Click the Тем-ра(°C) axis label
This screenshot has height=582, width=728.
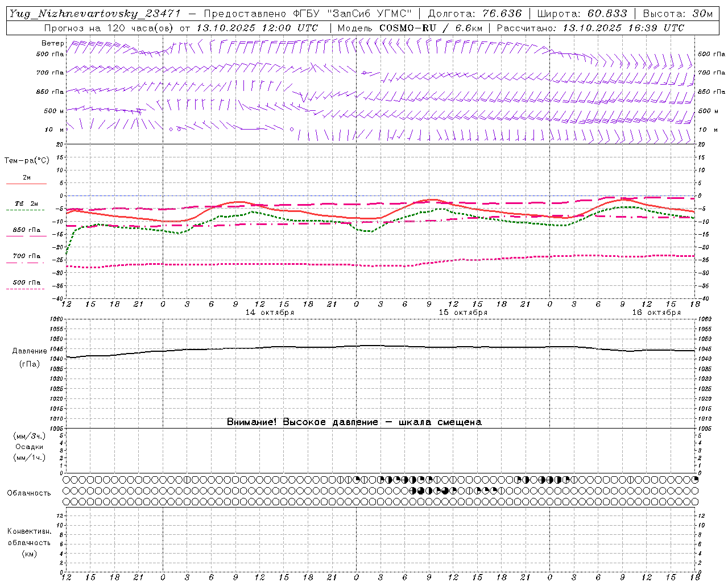[x=27, y=161]
